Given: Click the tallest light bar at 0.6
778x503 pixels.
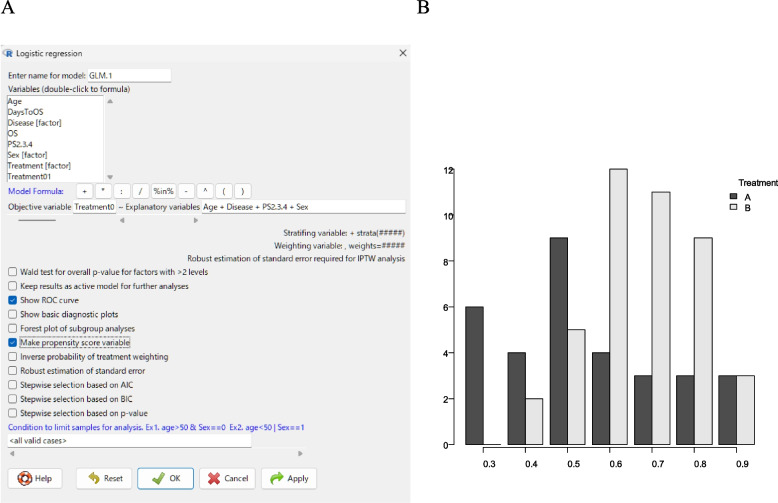Looking at the screenshot, I should pyautogui.click(x=618, y=307).
